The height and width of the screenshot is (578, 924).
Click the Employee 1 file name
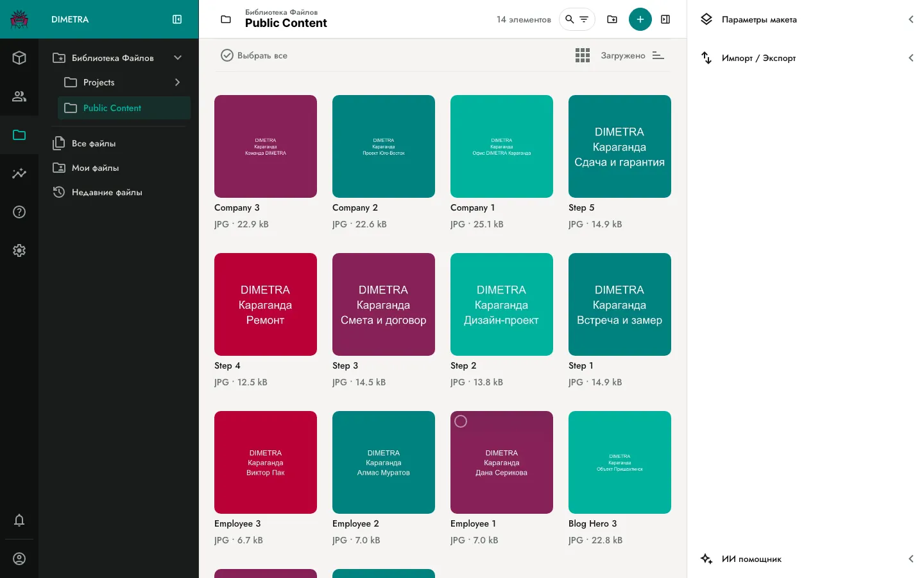click(473, 523)
